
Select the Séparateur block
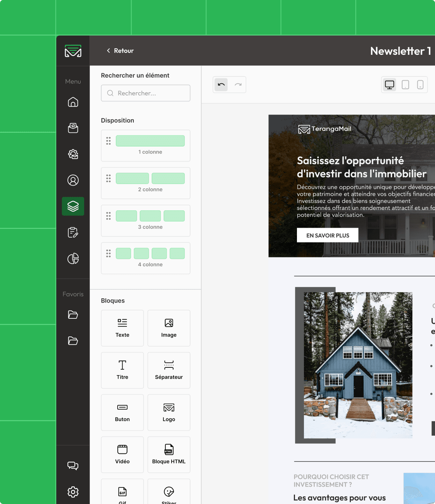169,370
